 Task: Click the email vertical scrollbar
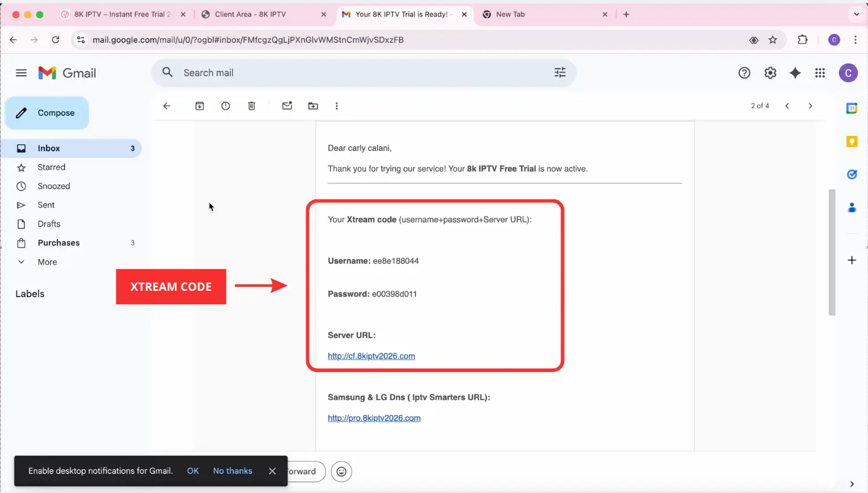pos(832,252)
